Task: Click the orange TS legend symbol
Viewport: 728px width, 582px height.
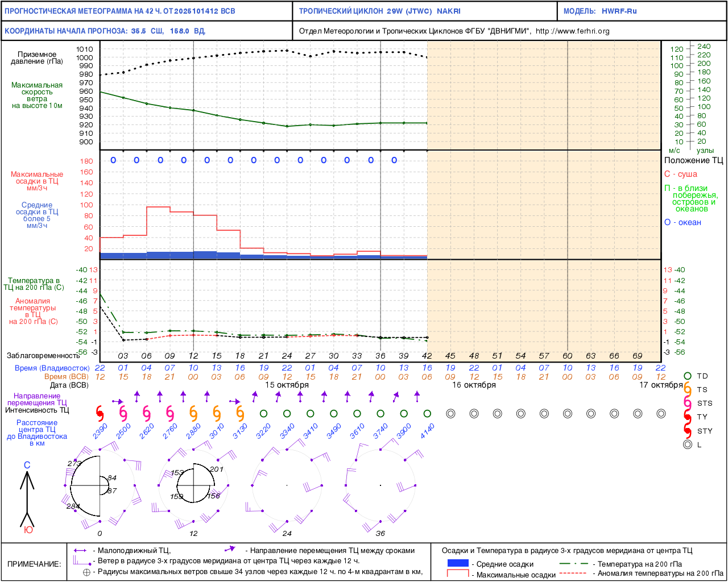Action: (x=688, y=389)
